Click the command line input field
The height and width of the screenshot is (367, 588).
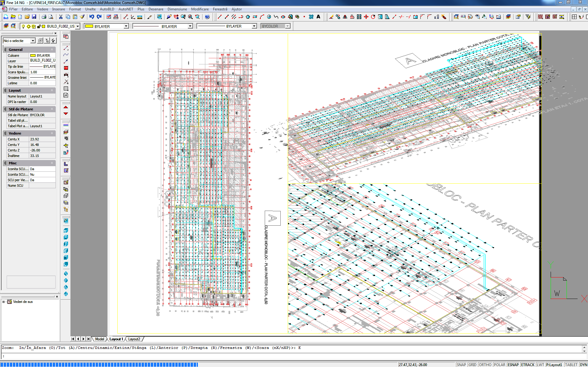293,356
